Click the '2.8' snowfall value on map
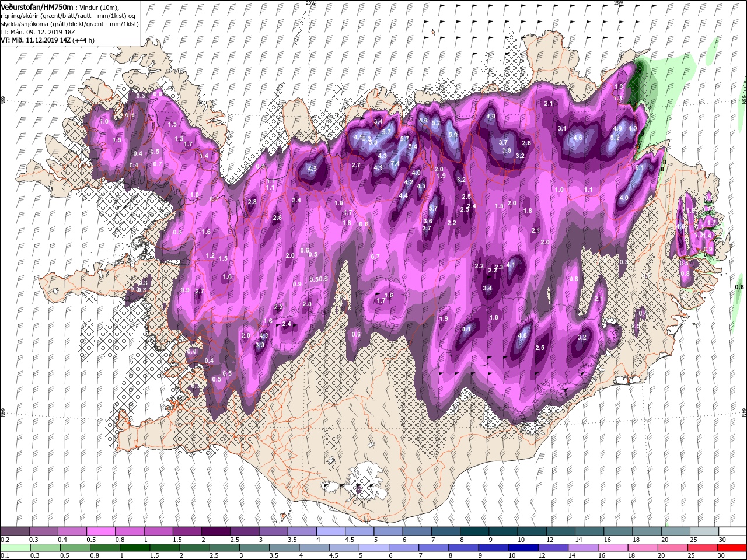The width and height of the screenshot is (747, 560). (252, 202)
